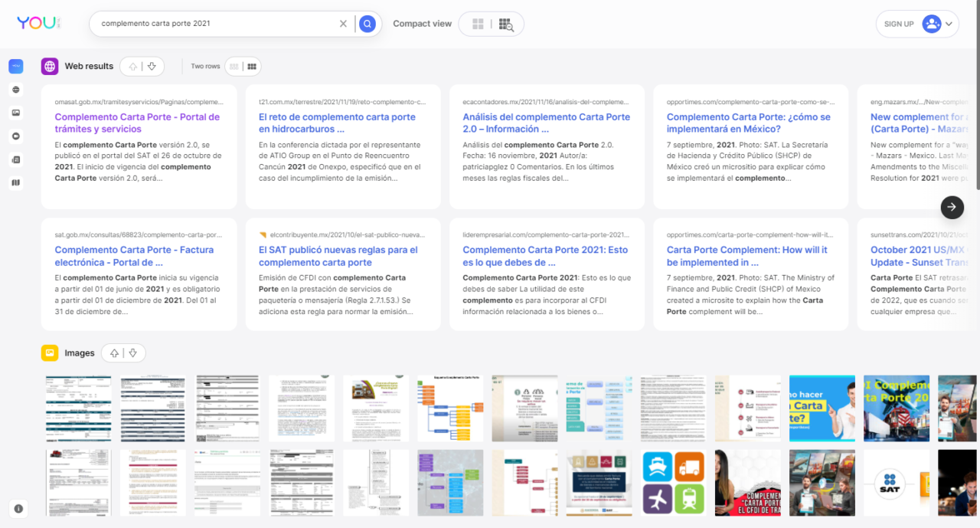Screen dimensions: 980x528
Task: Switch Web results to the two-rows layout
Action: [x=251, y=67]
